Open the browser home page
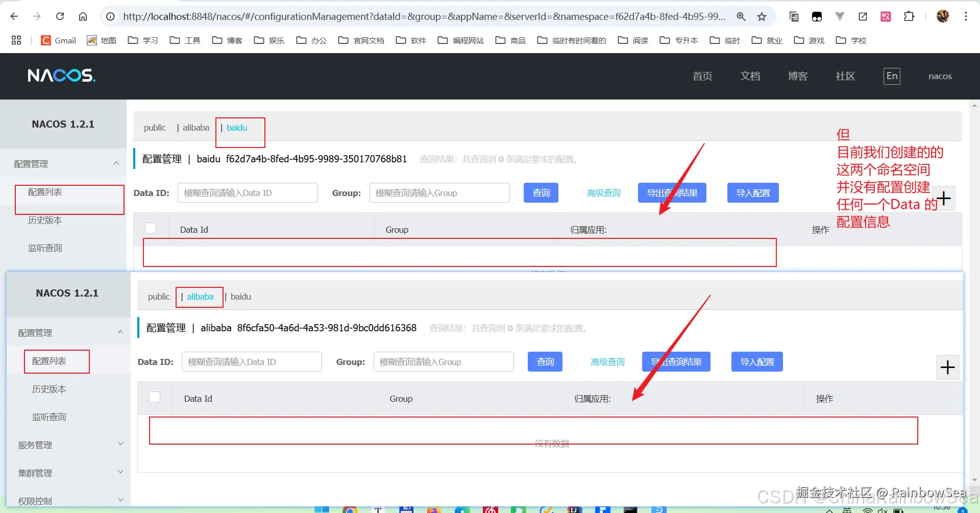Screen dimensions: 980x513 pyautogui.click(x=83, y=16)
